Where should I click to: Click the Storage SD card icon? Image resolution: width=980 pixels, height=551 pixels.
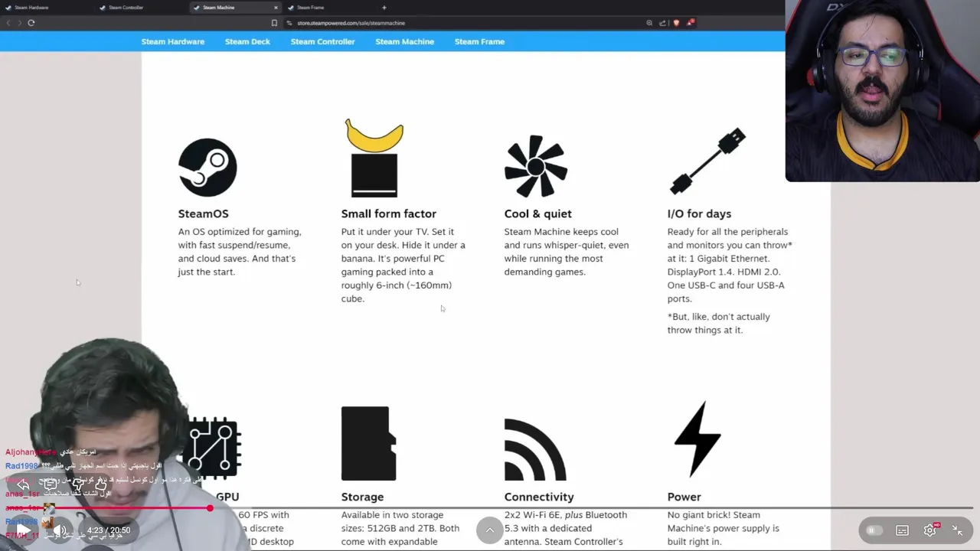pyautogui.click(x=368, y=443)
